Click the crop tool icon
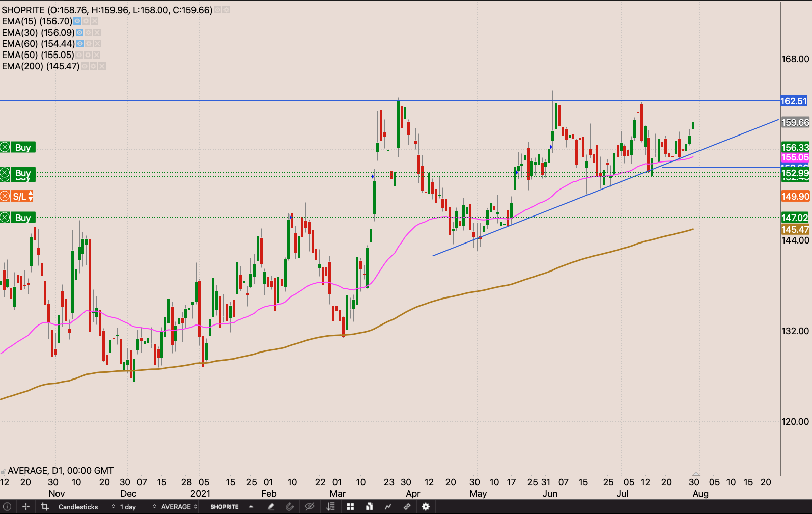This screenshot has height=514, width=812. coord(45,507)
